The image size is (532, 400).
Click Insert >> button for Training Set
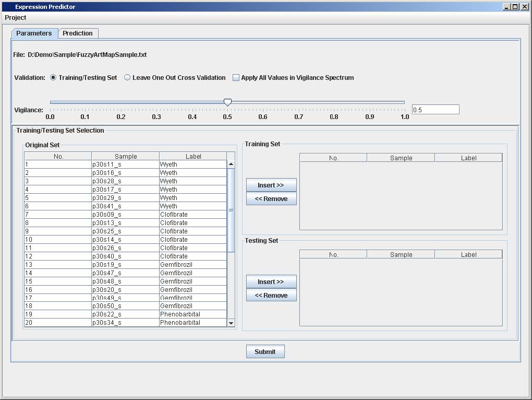pyautogui.click(x=271, y=185)
